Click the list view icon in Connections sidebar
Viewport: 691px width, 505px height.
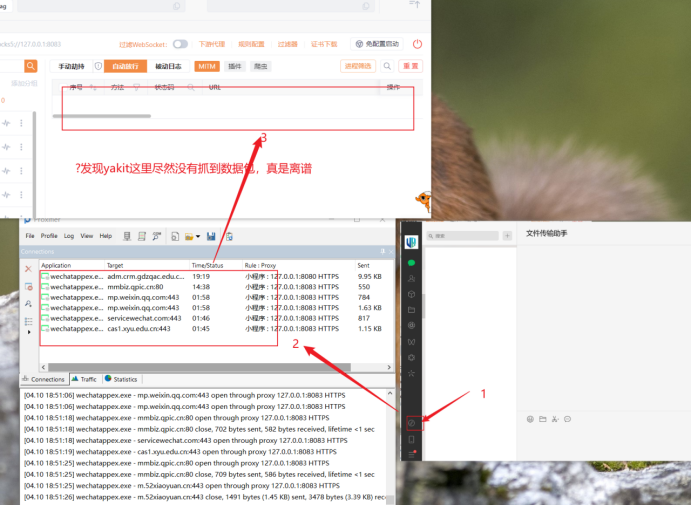(29, 321)
